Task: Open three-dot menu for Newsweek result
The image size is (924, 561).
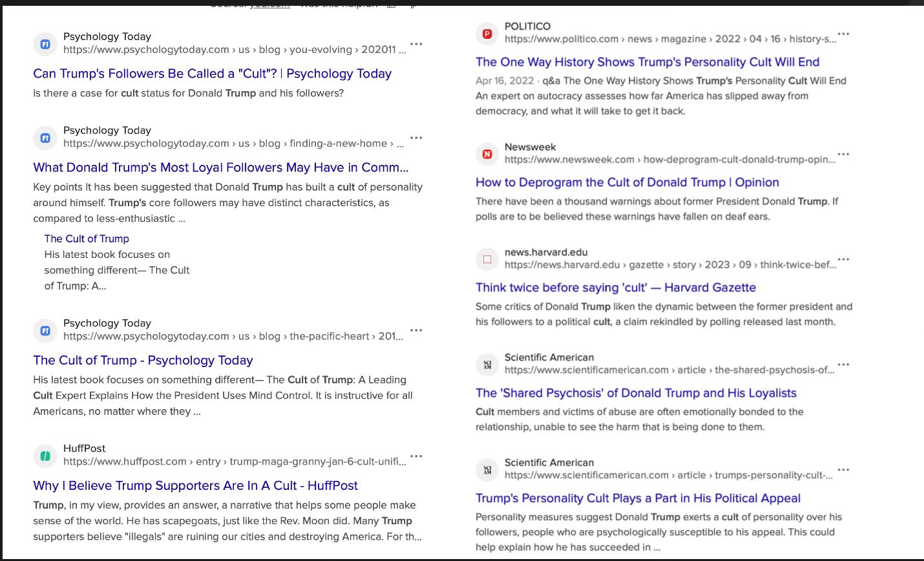Action: [x=843, y=154]
